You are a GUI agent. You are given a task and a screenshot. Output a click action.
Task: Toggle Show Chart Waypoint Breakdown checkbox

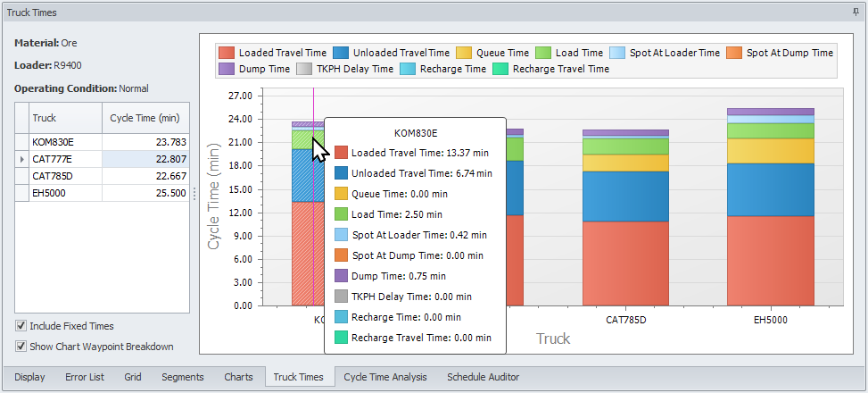[21, 347]
